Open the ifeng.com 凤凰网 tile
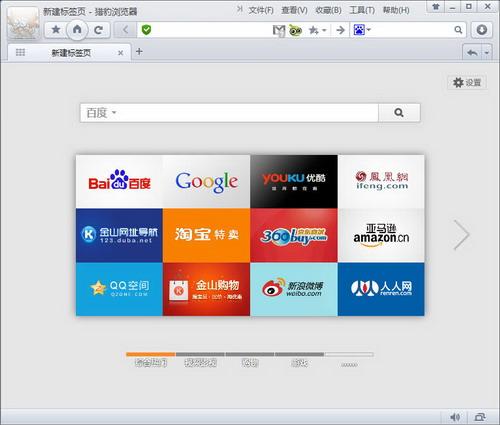The height and width of the screenshot is (425, 500). pos(381,181)
